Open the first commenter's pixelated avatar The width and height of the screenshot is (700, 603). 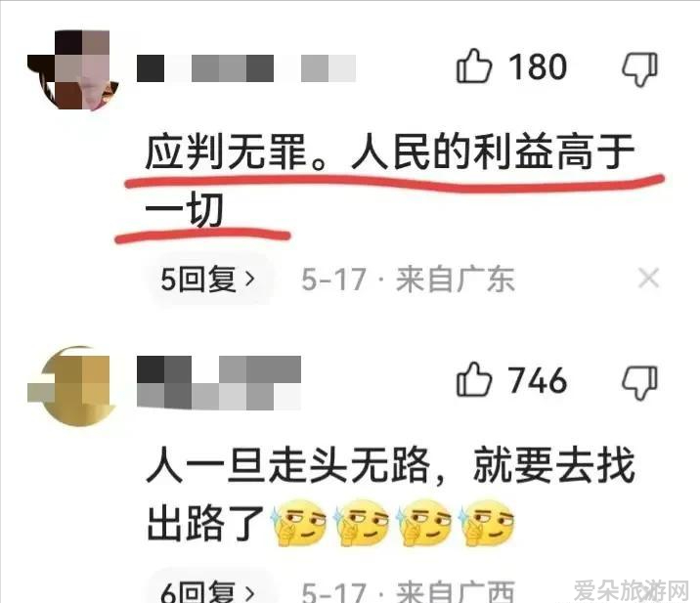pyautogui.click(x=73, y=70)
